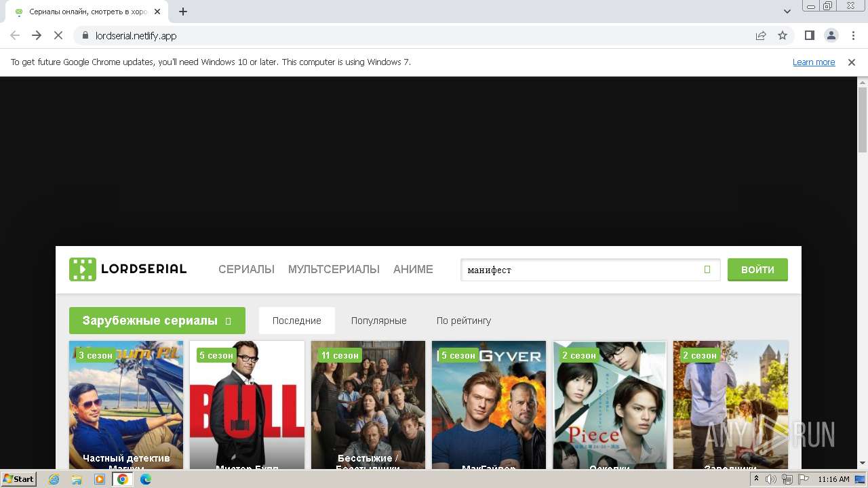
Task: Open the MacGyver series poster
Action: tap(489, 405)
